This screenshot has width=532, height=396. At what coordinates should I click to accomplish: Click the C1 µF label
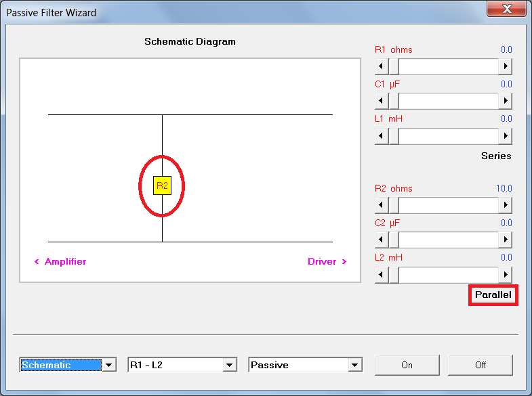[x=388, y=85]
